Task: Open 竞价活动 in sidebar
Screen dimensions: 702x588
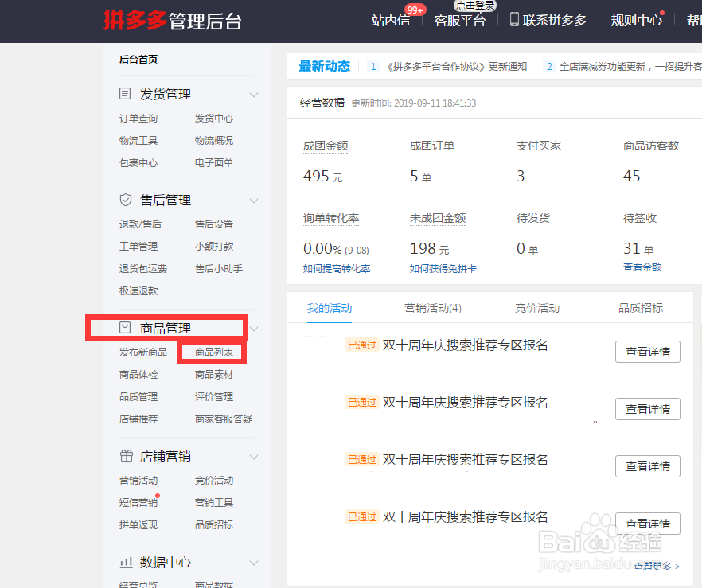Action: 214,481
